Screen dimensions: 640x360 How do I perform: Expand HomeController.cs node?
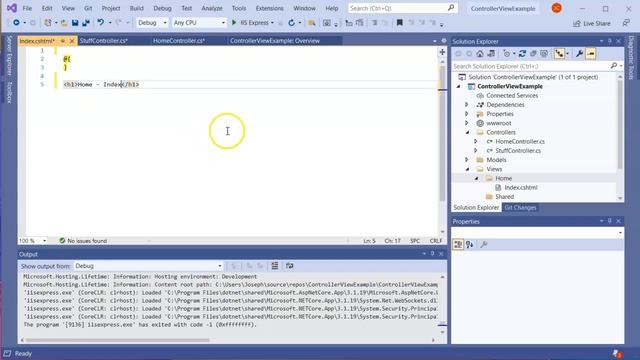point(476,141)
